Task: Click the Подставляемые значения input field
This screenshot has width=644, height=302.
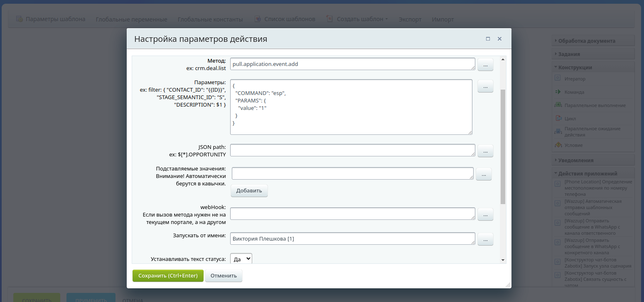Action: [353, 173]
